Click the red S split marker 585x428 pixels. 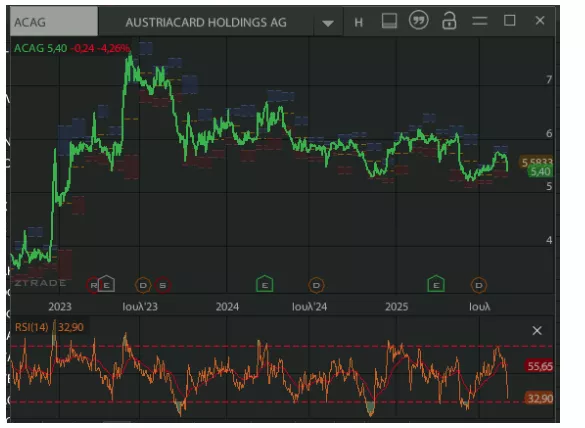[x=163, y=285]
